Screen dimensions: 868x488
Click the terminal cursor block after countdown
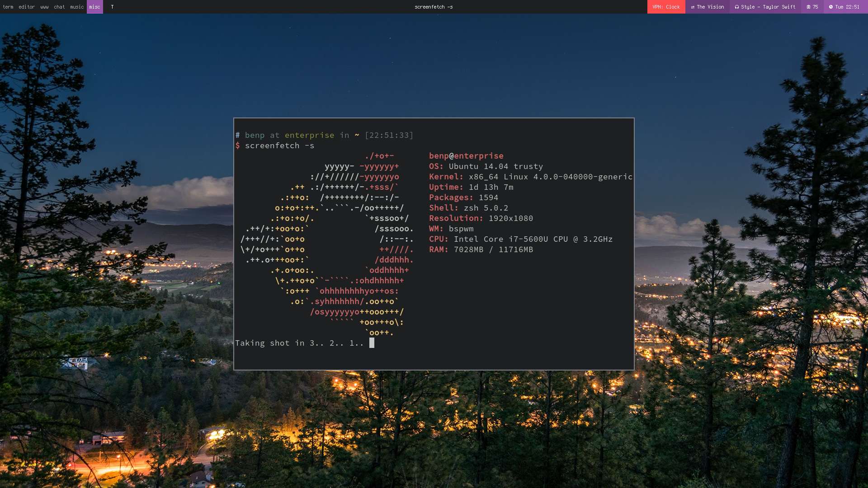coord(372,343)
